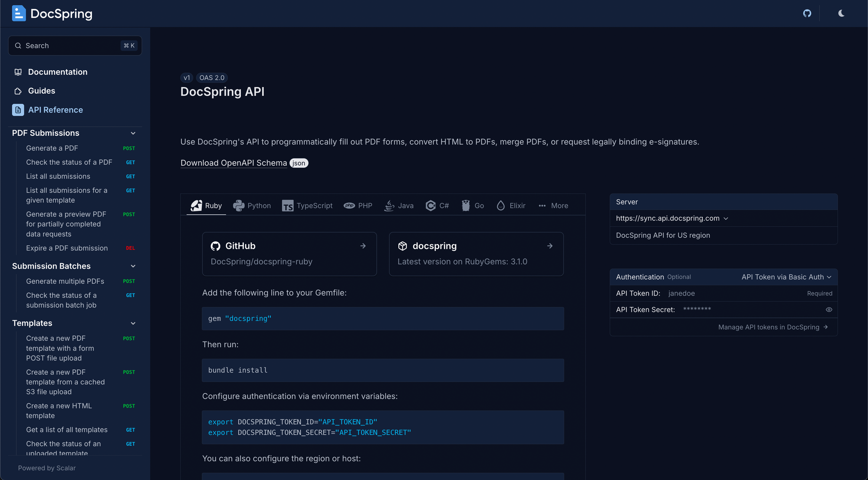Click the API Token Secret field
The image size is (868, 480).
723,310
